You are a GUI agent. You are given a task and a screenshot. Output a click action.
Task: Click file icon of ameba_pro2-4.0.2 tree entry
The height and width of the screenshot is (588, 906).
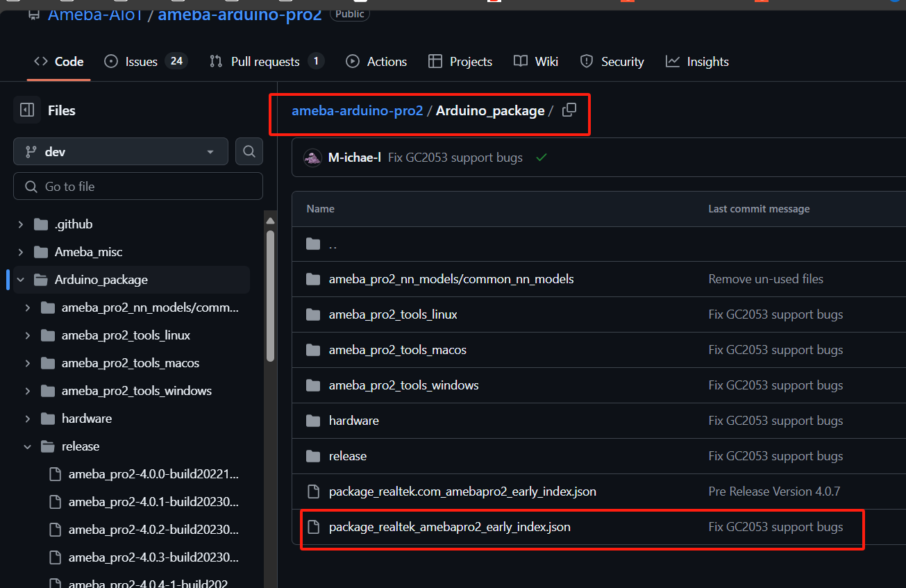[55, 530]
